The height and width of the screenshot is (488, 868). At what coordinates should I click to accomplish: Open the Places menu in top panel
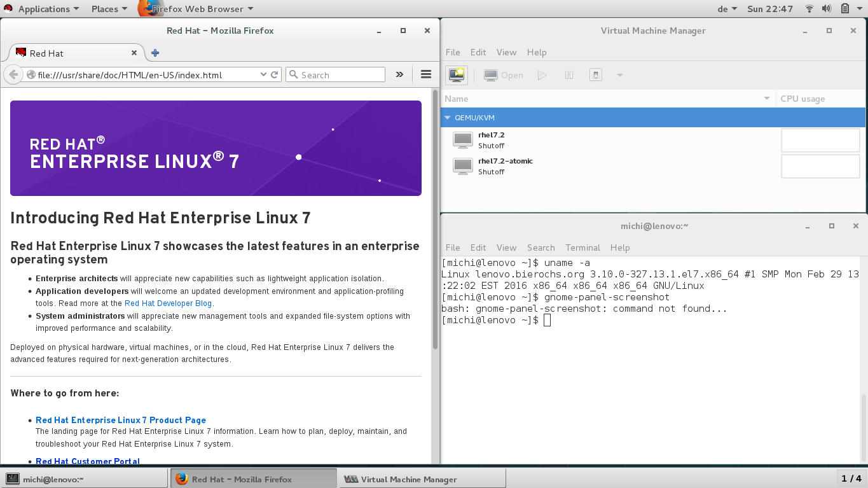coord(109,9)
